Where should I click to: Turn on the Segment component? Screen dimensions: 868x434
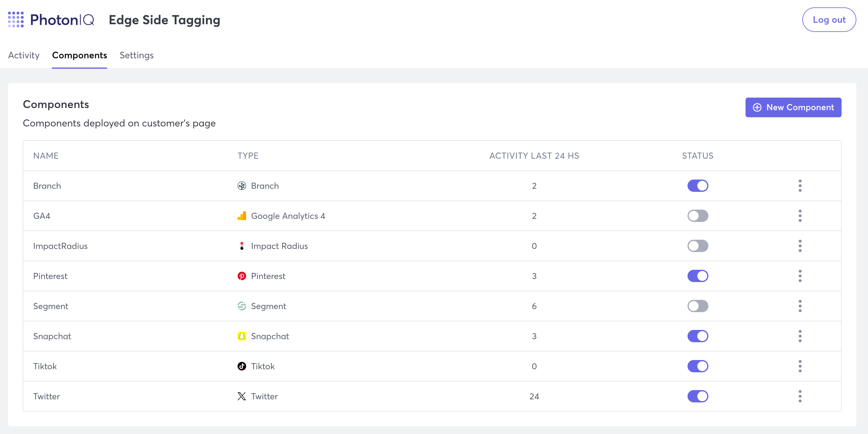point(698,306)
